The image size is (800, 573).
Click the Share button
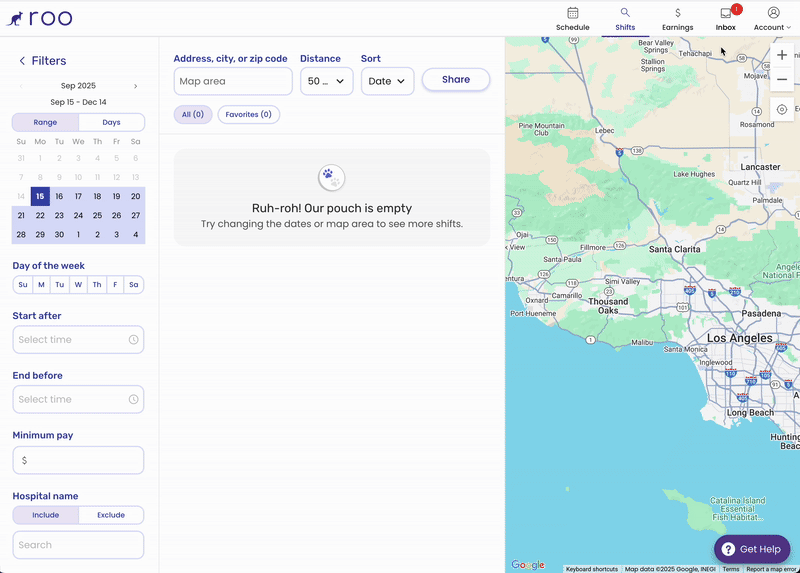coord(456,80)
